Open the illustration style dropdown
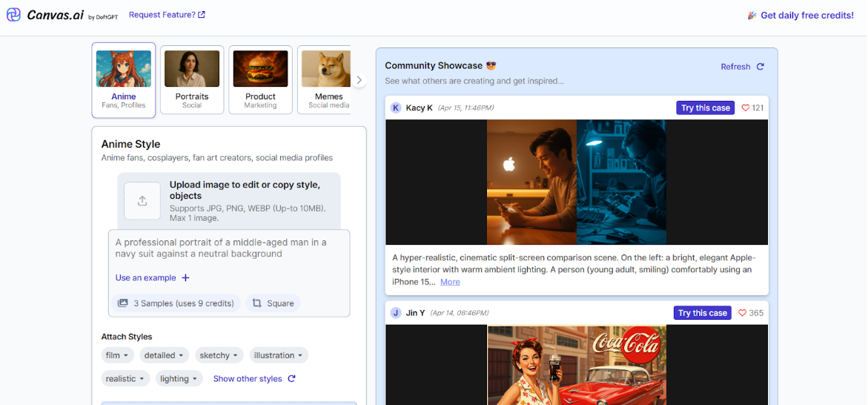 (279, 356)
